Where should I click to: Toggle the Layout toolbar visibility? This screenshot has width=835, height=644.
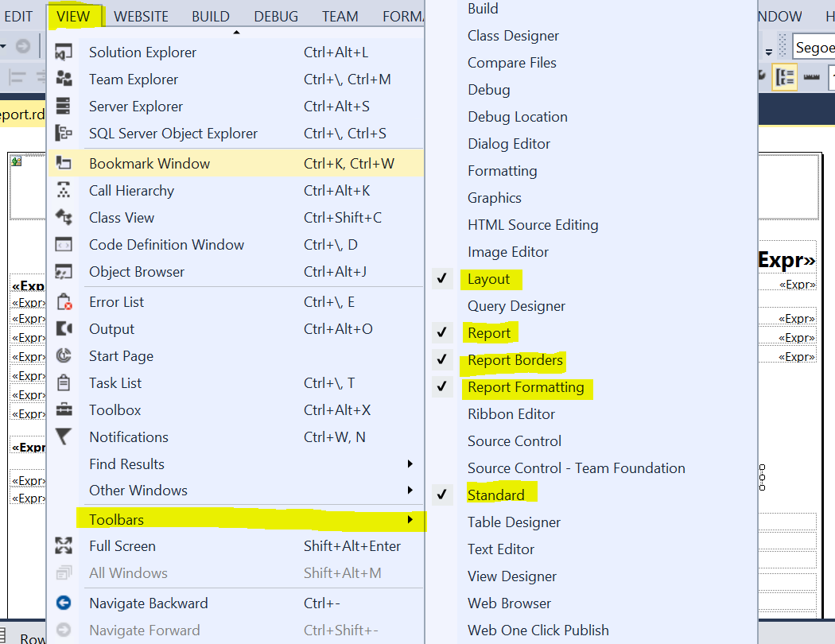(491, 279)
